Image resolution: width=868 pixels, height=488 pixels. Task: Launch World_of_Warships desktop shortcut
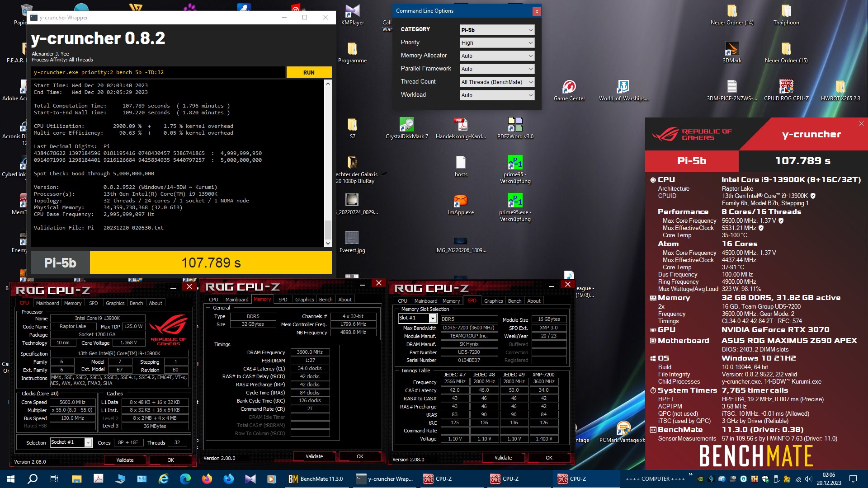point(623,90)
